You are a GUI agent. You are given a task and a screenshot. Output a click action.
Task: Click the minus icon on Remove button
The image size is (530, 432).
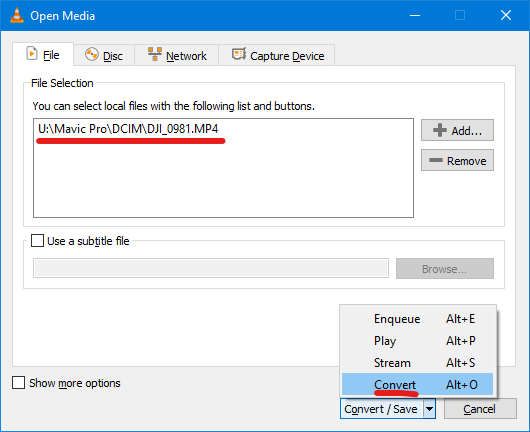pos(436,160)
